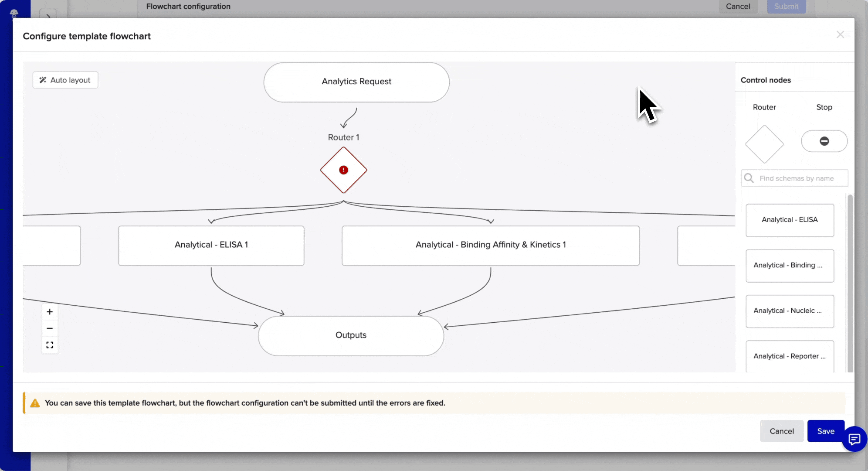
Task: Submit the flowchart configuration
Action: coord(786,6)
